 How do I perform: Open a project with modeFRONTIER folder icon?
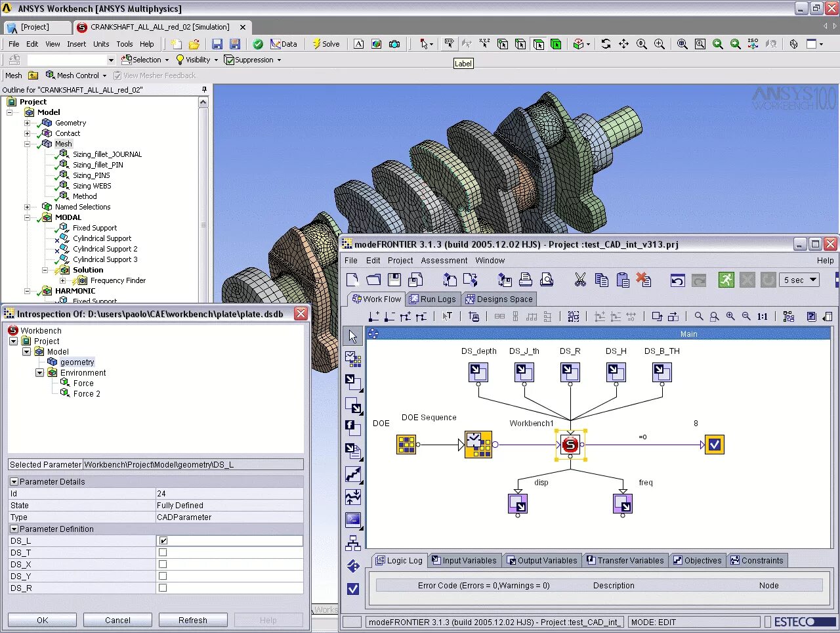(373, 280)
